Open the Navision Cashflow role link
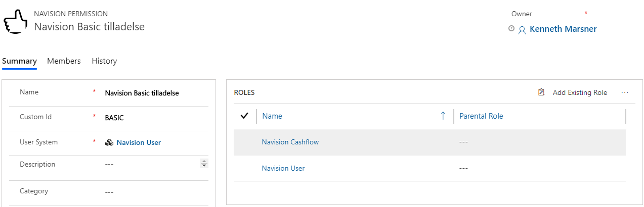644x207 pixels. 290,142
